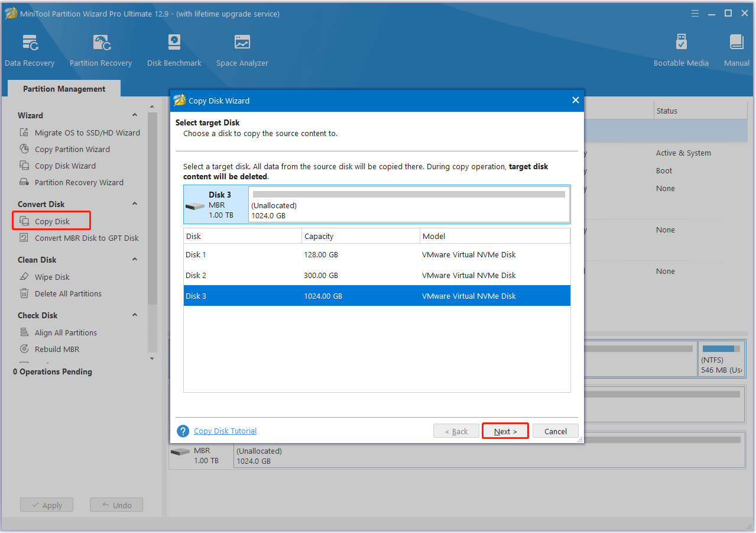Open the Data Recovery tool
Viewport: 756px width, 533px height.
(30, 50)
